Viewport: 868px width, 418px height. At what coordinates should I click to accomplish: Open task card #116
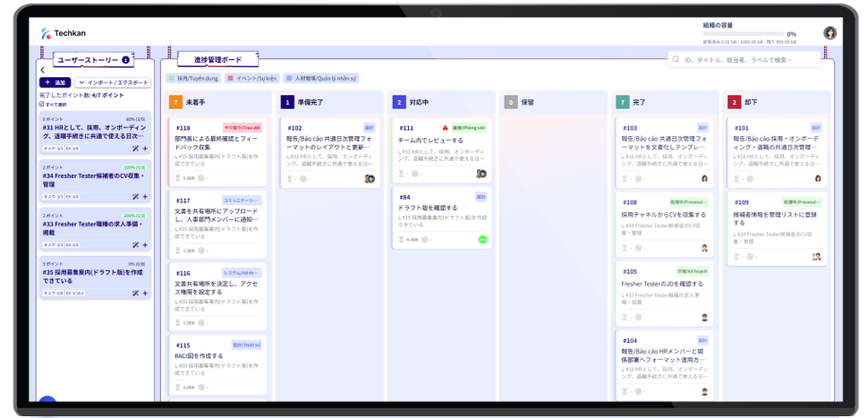(x=217, y=297)
